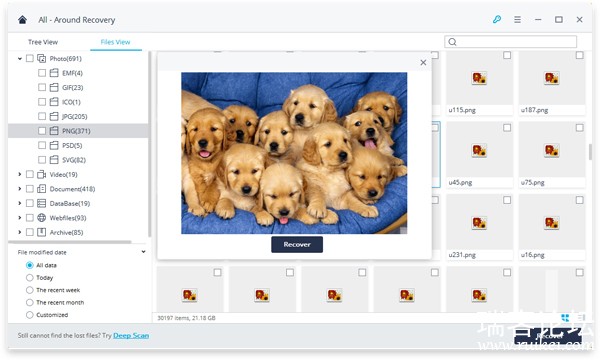The width and height of the screenshot is (600, 360).
Task: Collapse the File modified date section
Action: [x=143, y=252]
